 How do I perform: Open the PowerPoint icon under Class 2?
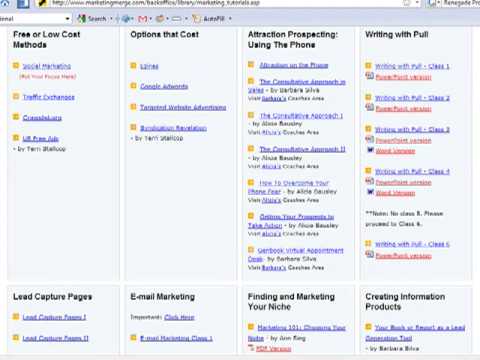369,108
